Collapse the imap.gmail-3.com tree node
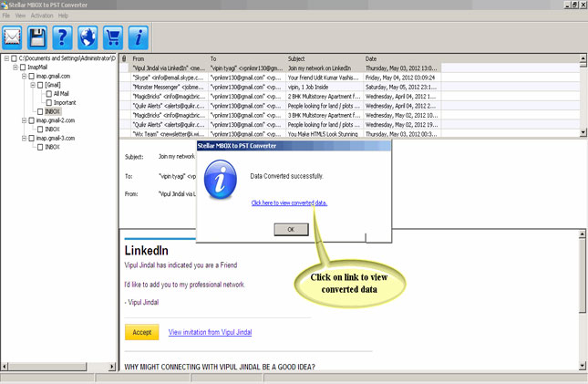 click(x=24, y=138)
